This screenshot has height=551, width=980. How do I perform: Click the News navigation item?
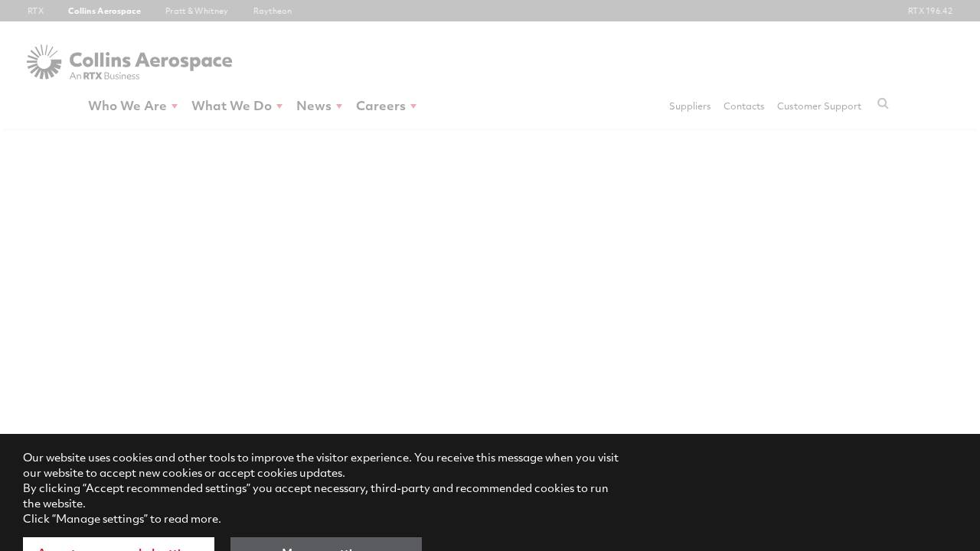click(313, 106)
